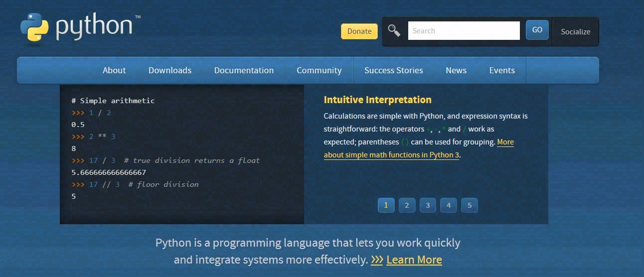Viewport: 644px width, 277px height.
Task: Open the Success Stories navigation menu
Action: [x=394, y=70]
